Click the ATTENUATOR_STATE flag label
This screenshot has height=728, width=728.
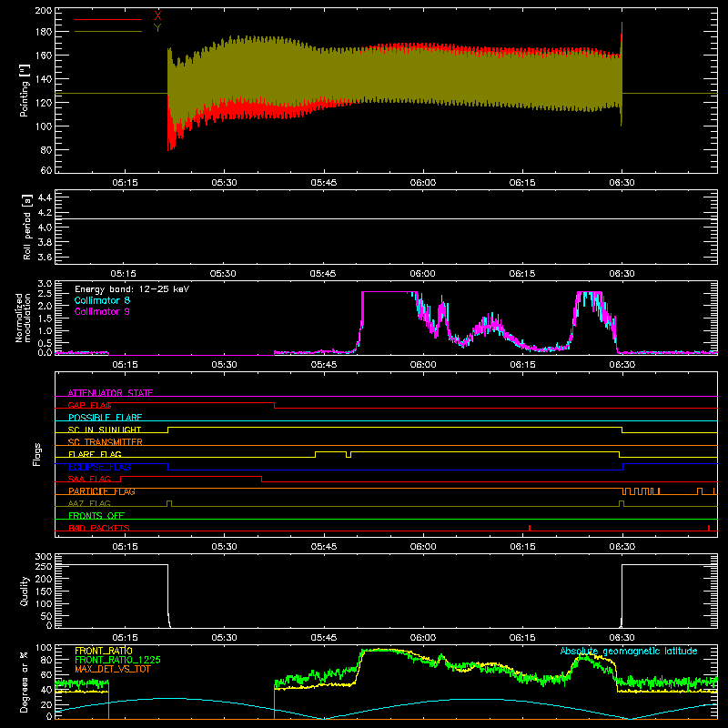[110, 393]
